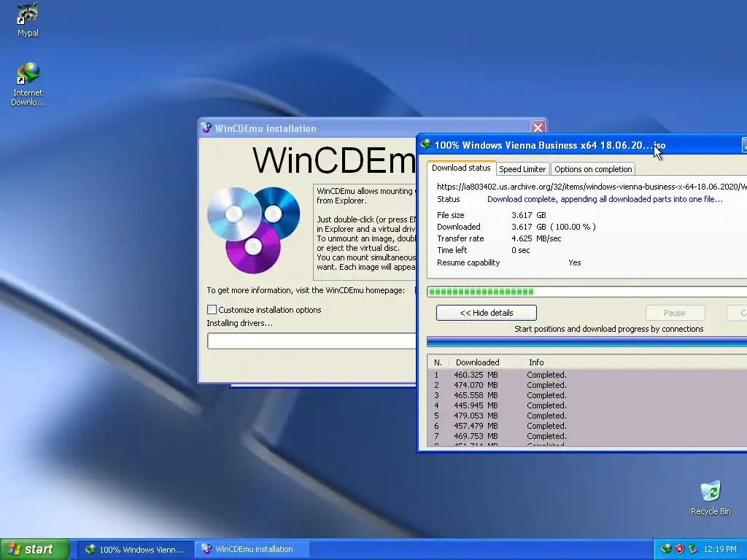Screen dimensions: 747x560
Task: Click the File size value 3.617 GB
Action: pyautogui.click(x=529, y=215)
